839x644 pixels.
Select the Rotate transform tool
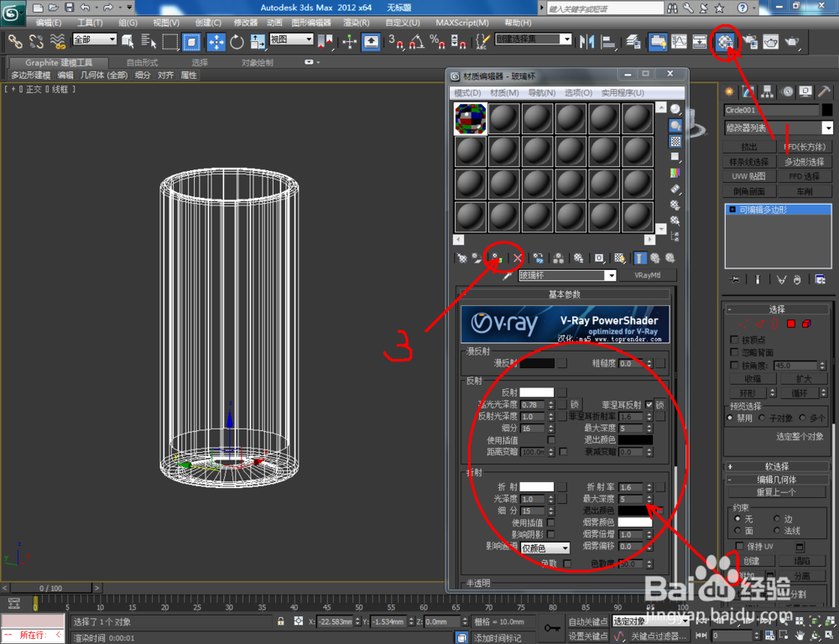coord(237,42)
